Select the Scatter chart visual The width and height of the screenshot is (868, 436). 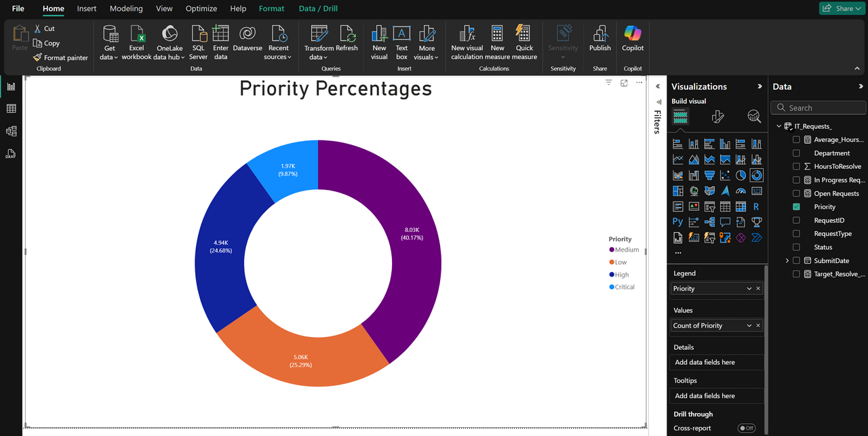coord(725,175)
